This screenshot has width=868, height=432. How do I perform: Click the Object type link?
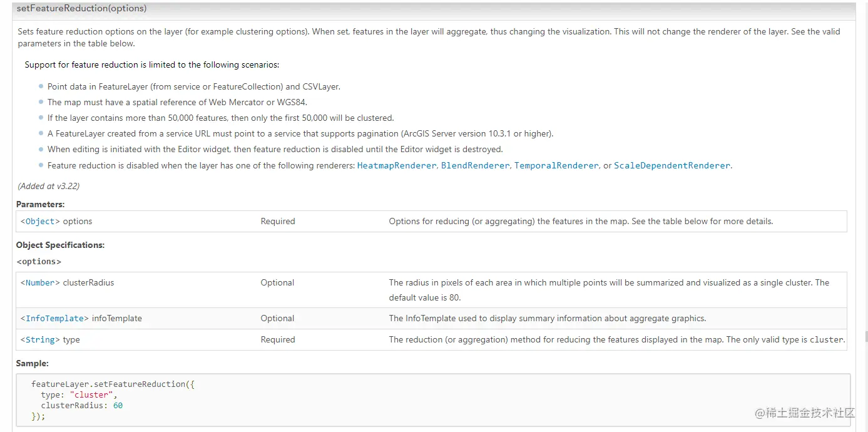pyautogui.click(x=40, y=222)
